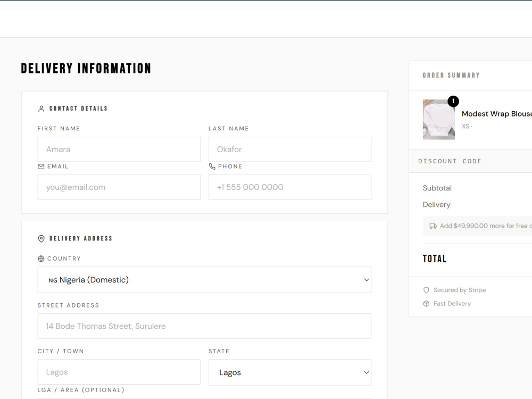Click the truck icon in free delivery notice
Viewport: 532px width, 399px height.
pos(433,226)
